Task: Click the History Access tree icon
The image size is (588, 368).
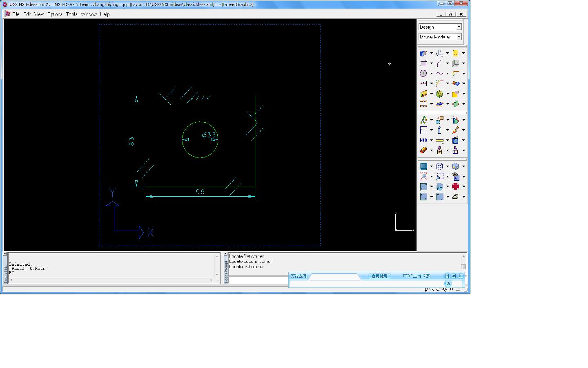Action: coord(423,120)
